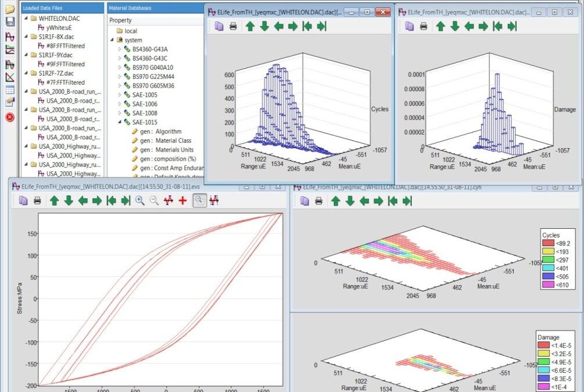Open the data table grid icon in sidebar

pos(10,89)
